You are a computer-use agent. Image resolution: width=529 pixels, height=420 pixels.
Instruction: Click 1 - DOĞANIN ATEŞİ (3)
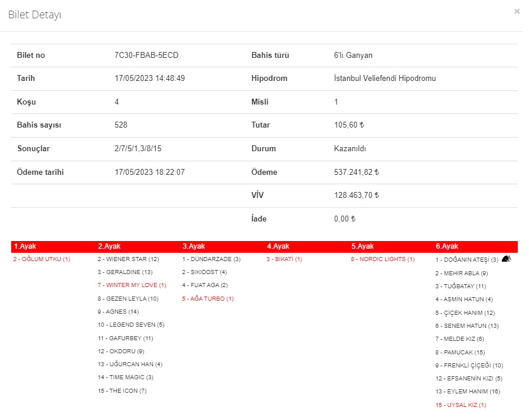click(x=467, y=260)
